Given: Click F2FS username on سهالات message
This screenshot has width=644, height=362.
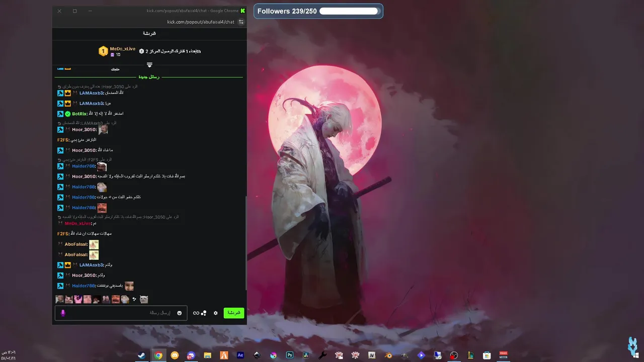Looking at the screenshot, I should click(63, 234).
